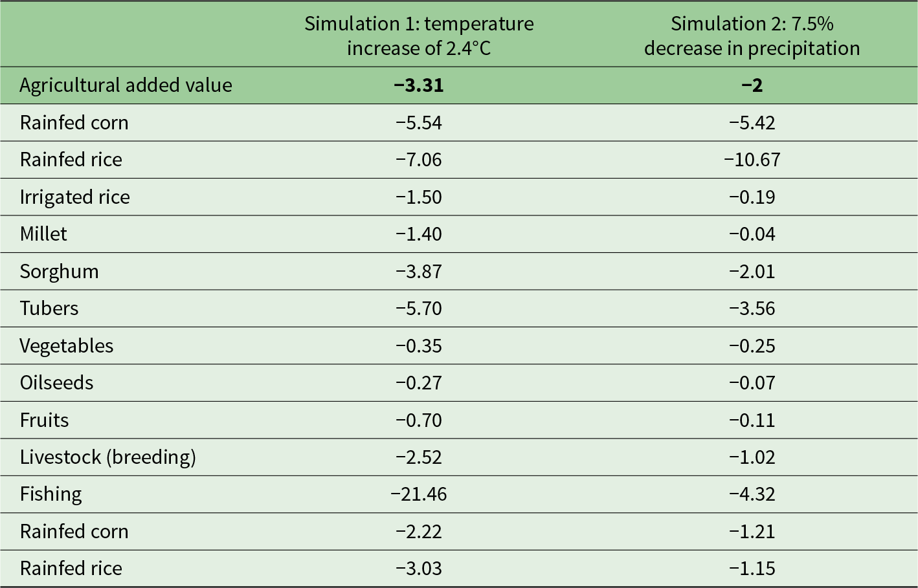Select the Livestock (breeding) row label
This screenshot has width=918, height=588.
107,457
